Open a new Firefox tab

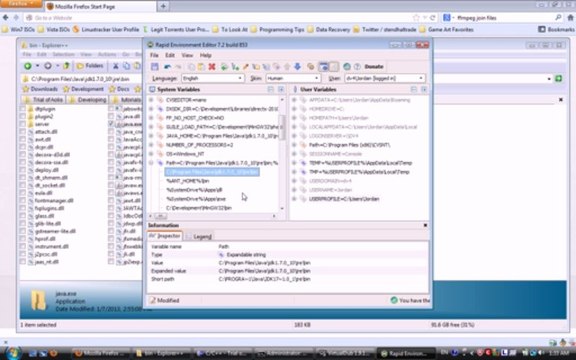163,6
